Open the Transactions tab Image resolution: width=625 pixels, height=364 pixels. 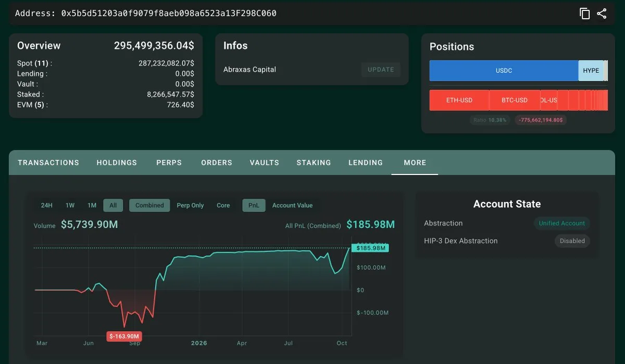click(48, 162)
